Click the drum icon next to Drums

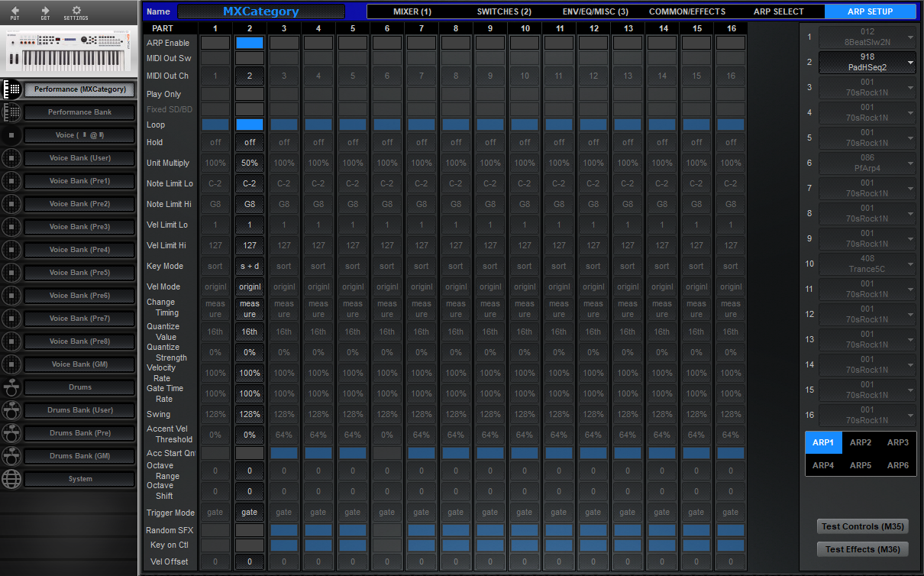coord(12,387)
